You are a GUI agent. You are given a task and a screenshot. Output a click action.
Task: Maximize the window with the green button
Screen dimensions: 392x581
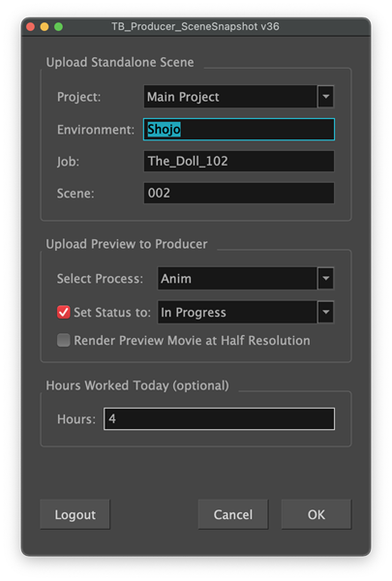(58, 27)
